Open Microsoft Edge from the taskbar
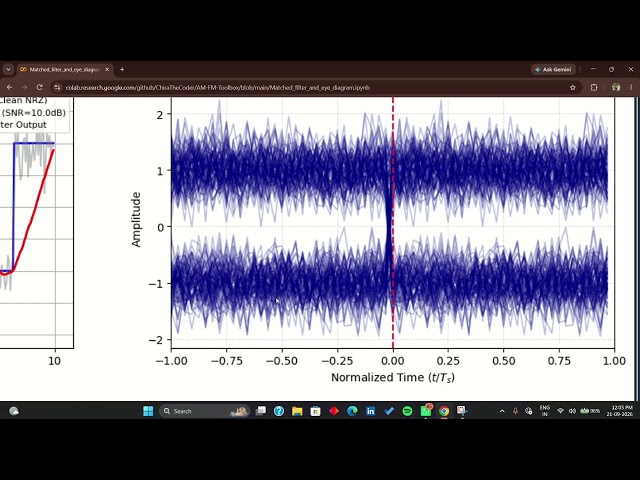 click(x=352, y=411)
